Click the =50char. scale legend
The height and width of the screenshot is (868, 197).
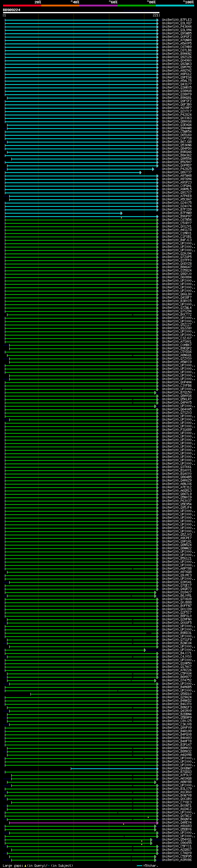147,865
